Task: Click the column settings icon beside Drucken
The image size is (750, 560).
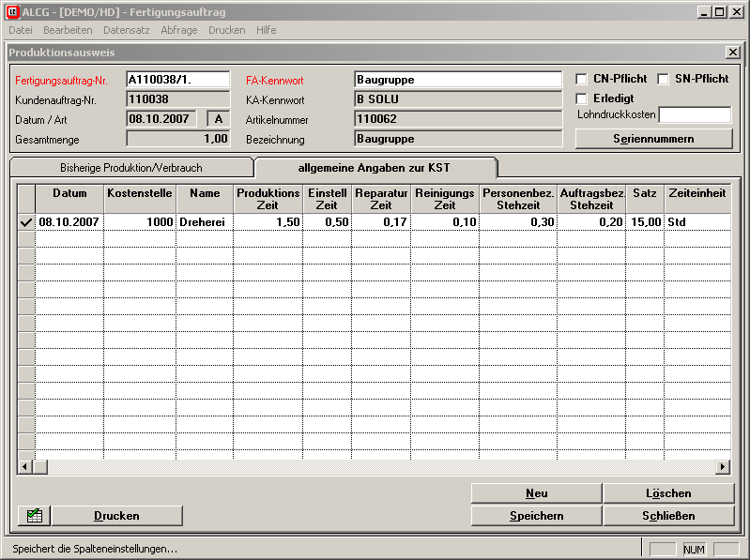Action: pos(34,515)
